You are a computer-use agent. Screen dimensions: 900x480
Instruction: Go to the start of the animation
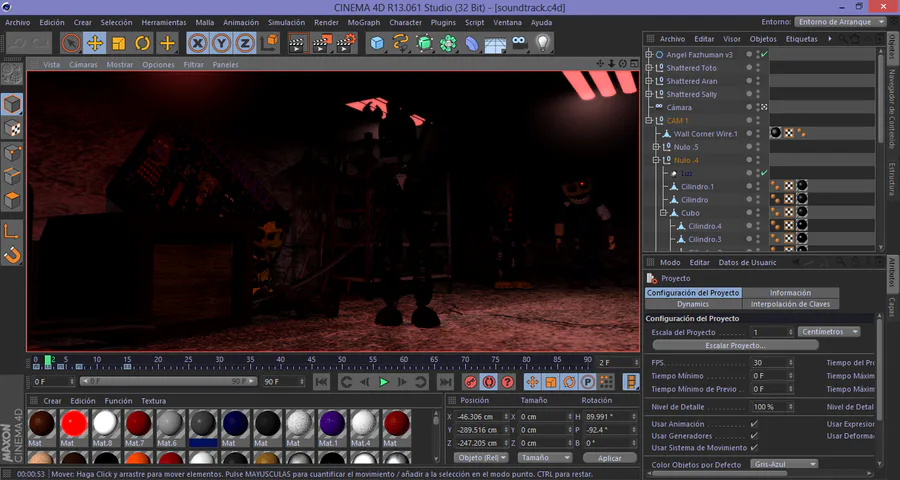point(321,382)
